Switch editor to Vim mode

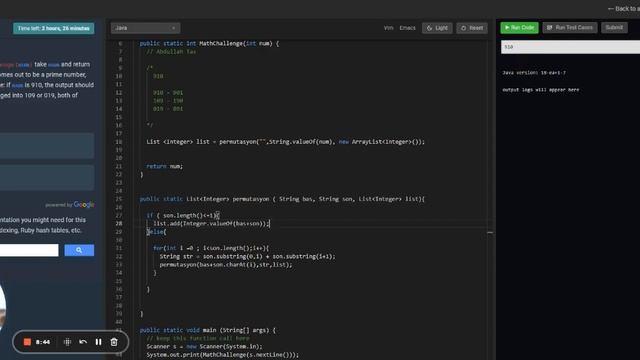coord(389,28)
